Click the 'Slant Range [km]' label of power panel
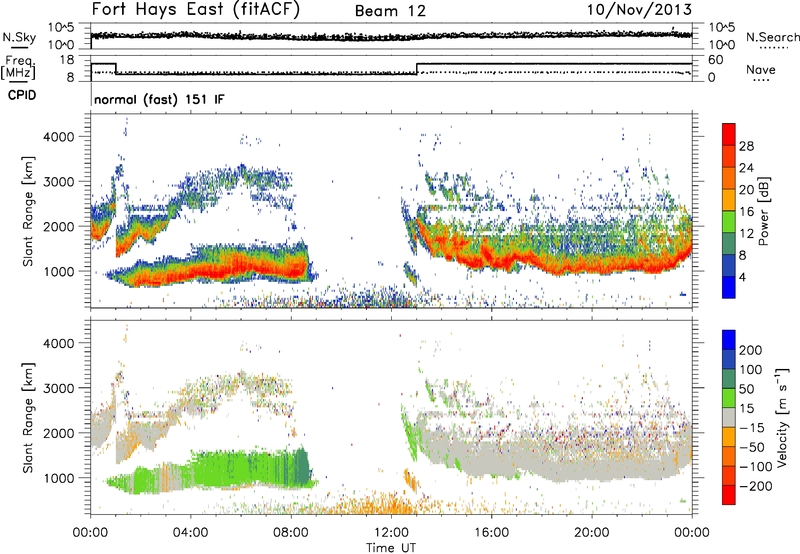 click(x=28, y=211)
